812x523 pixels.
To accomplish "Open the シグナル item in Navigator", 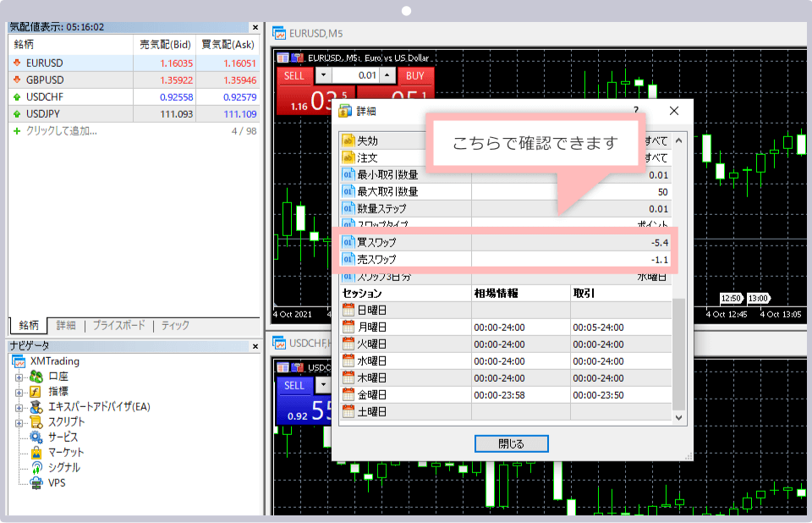I will (63, 467).
